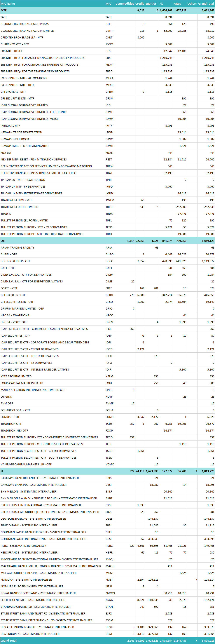
Task: Click the GFI BROKERS - OTF row
Action: coord(108,295)
